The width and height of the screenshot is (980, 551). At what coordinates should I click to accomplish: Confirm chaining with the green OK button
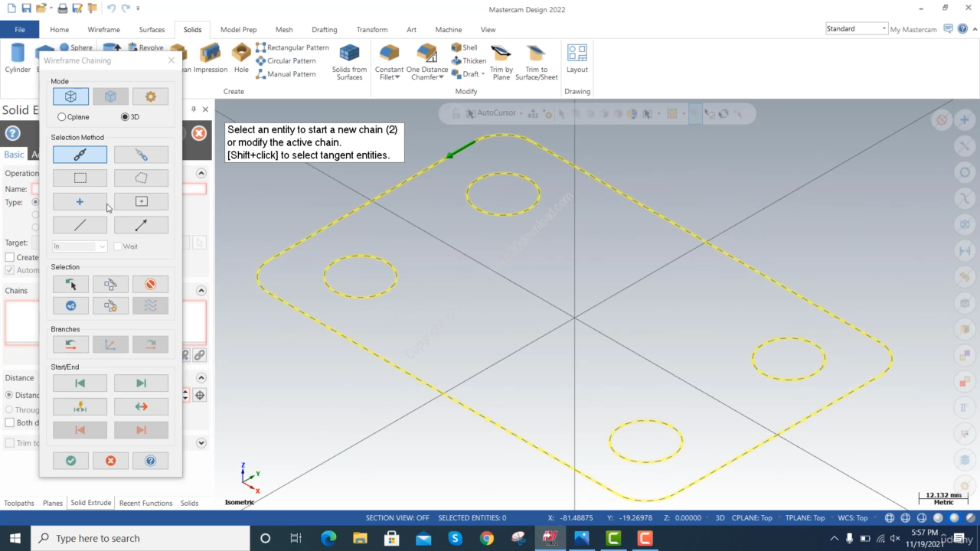click(70, 461)
